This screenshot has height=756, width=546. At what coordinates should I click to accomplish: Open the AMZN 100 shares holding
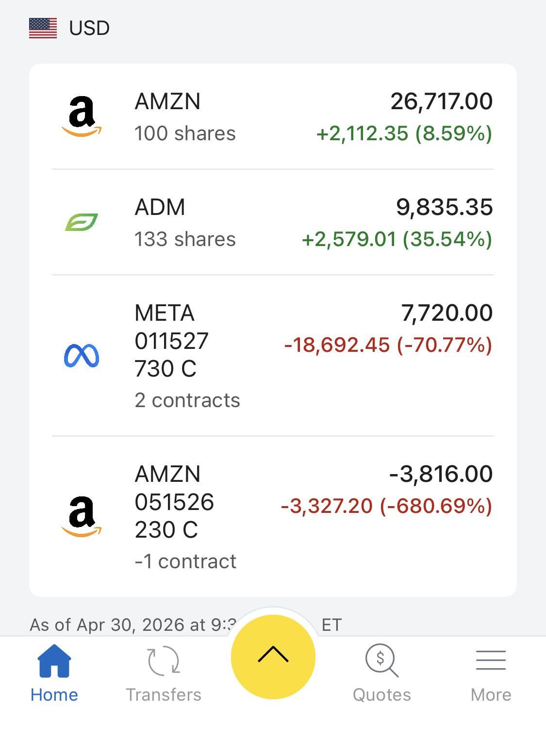(x=184, y=117)
